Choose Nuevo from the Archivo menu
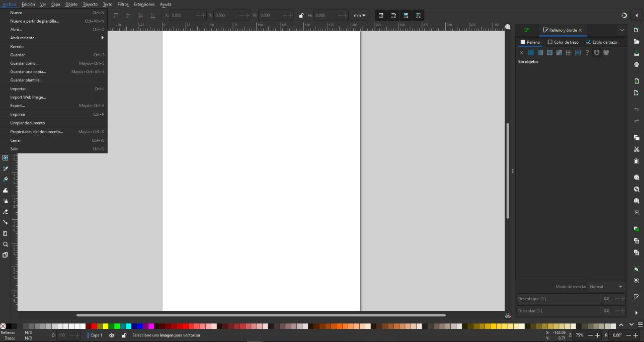The width and height of the screenshot is (644, 342). [54, 13]
